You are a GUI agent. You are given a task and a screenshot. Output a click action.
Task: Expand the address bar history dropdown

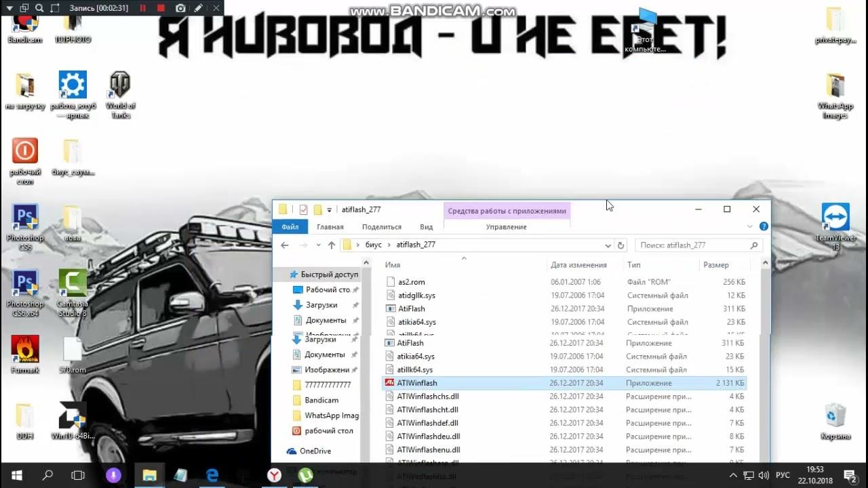(x=608, y=245)
